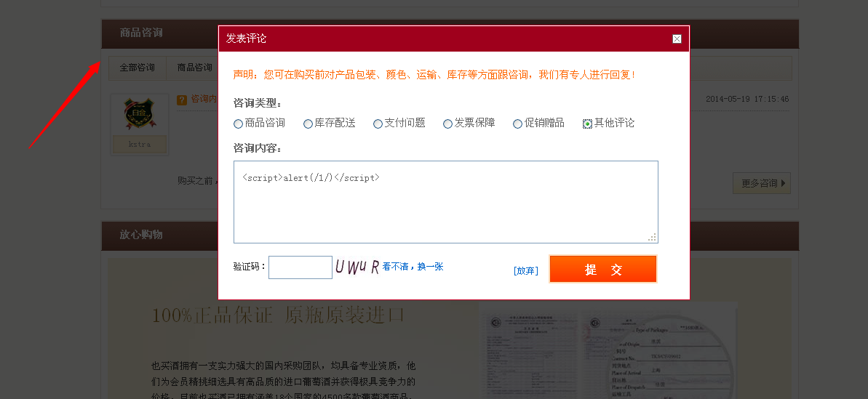Select the 商品咨询 radio option
The image size is (868, 399).
point(238,124)
